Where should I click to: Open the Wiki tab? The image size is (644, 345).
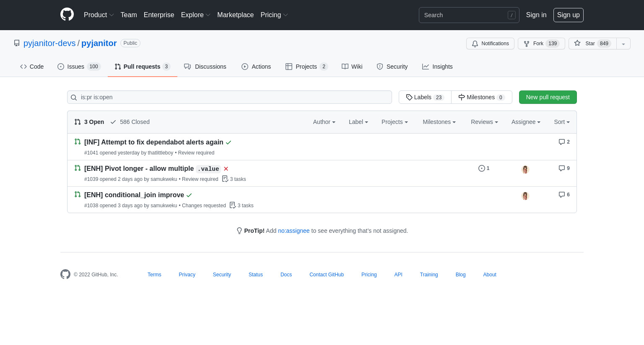click(x=352, y=67)
